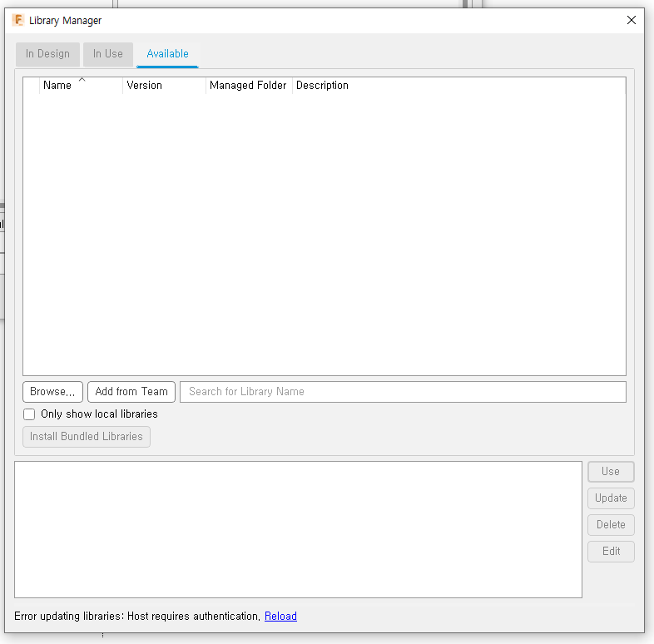Focus the Search for Library Name field
This screenshot has height=644, width=654.
coord(403,392)
